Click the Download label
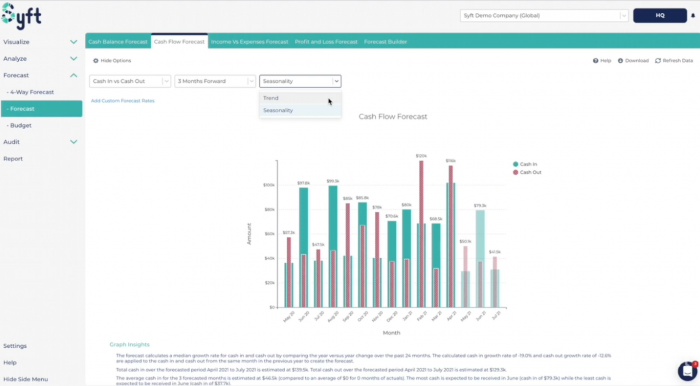The height and width of the screenshot is (386, 700). pos(637,61)
